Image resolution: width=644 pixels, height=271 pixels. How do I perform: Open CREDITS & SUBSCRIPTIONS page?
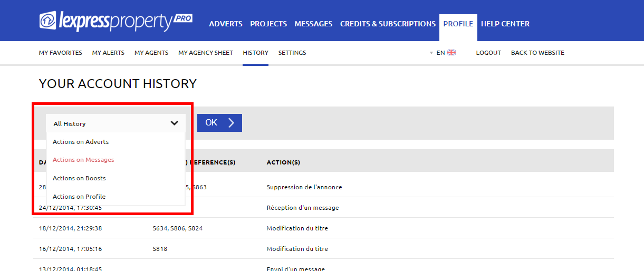(388, 24)
